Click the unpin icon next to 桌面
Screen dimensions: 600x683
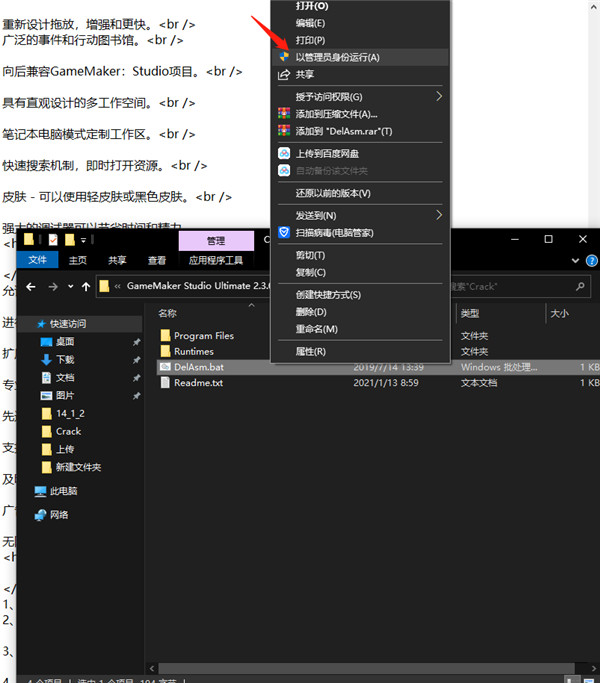(136, 342)
